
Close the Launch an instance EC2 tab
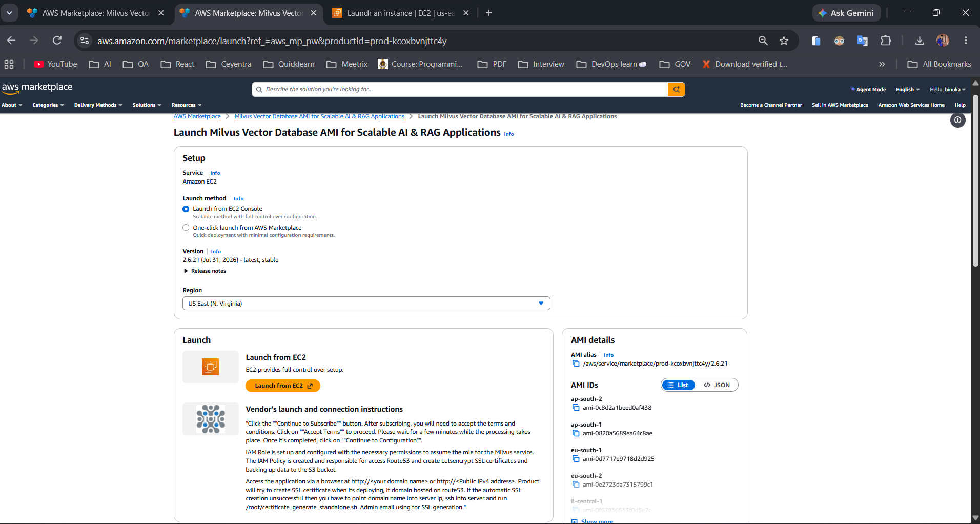coord(466,13)
